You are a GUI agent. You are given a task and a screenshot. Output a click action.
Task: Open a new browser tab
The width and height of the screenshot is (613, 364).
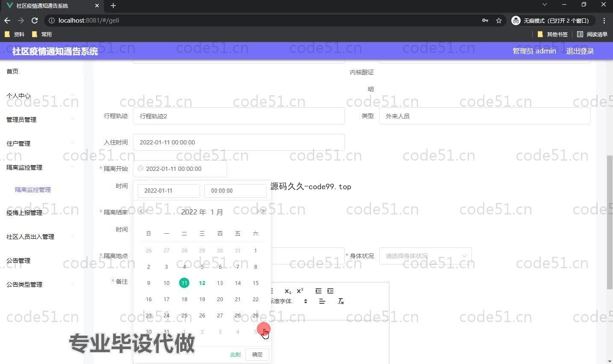(x=113, y=6)
